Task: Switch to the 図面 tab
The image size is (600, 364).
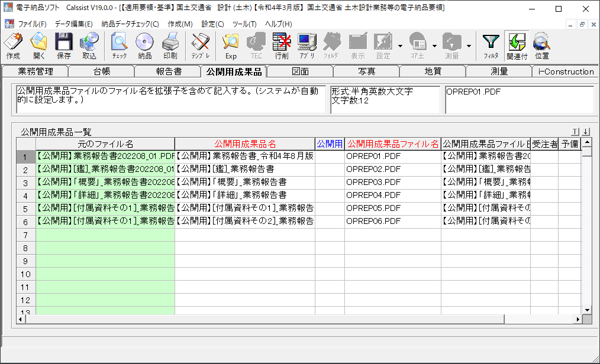Action: tap(300, 71)
